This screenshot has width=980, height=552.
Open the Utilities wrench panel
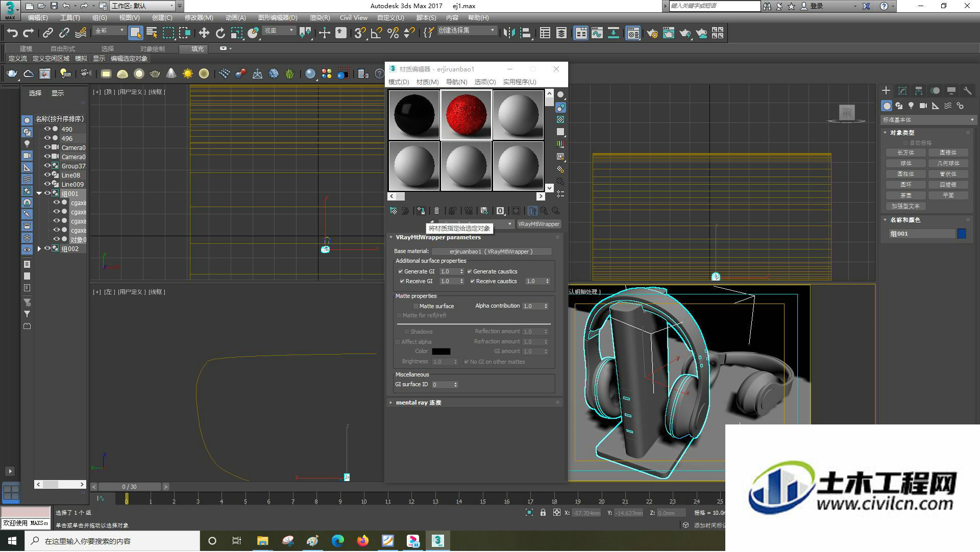(x=967, y=91)
